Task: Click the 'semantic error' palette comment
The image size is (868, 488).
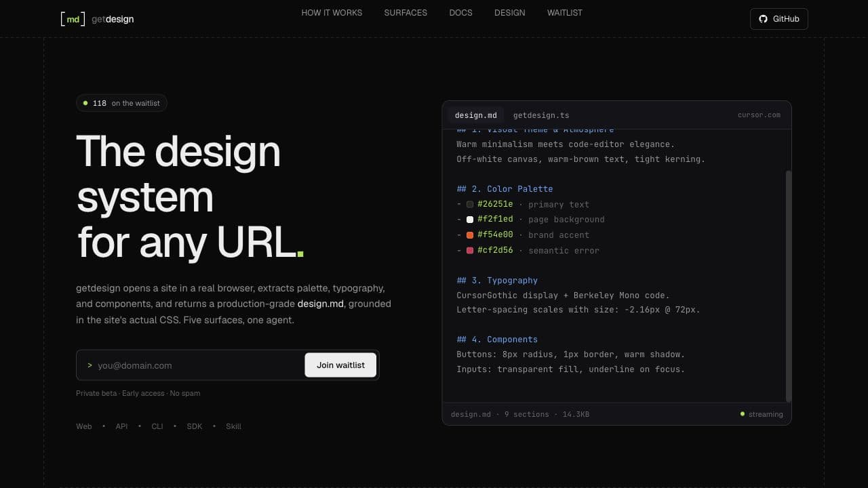Action: (x=564, y=251)
